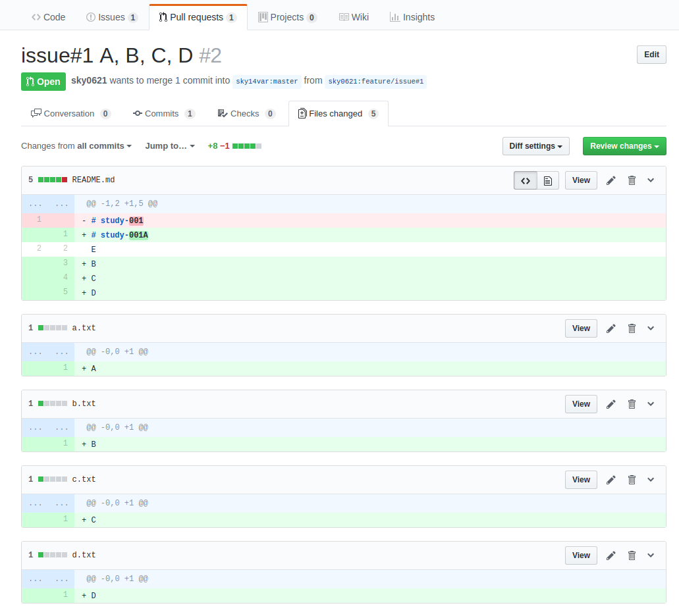Image resolution: width=679 pixels, height=616 pixels.
Task: Switch to the Conversation tab
Action: [x=70, y=114]
